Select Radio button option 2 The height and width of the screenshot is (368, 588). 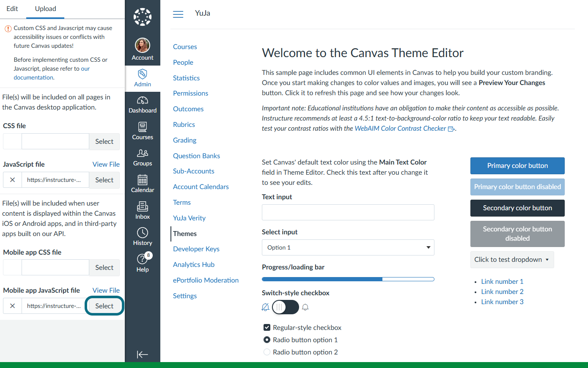click(267, 352)
